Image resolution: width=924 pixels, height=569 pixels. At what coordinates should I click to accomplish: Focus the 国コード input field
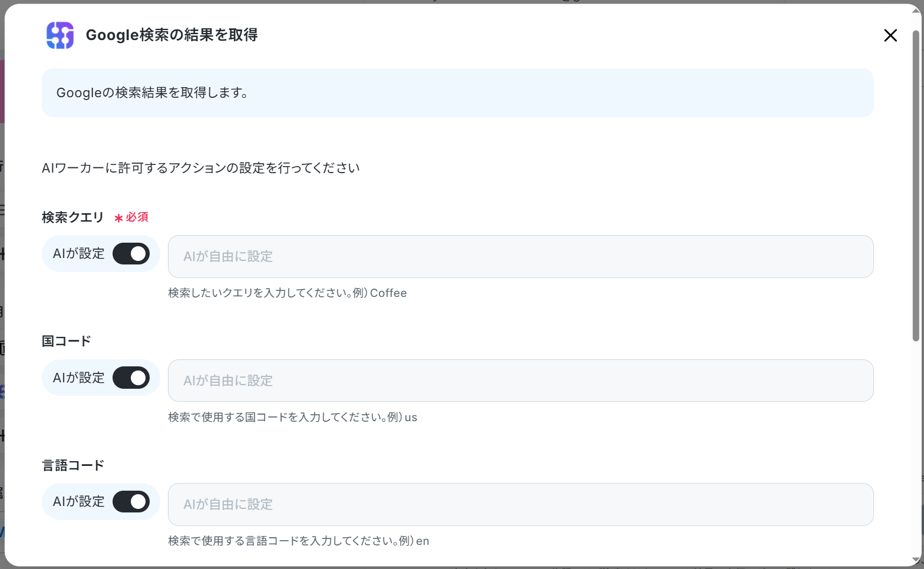pyautogui.click(x=520, y=381)
